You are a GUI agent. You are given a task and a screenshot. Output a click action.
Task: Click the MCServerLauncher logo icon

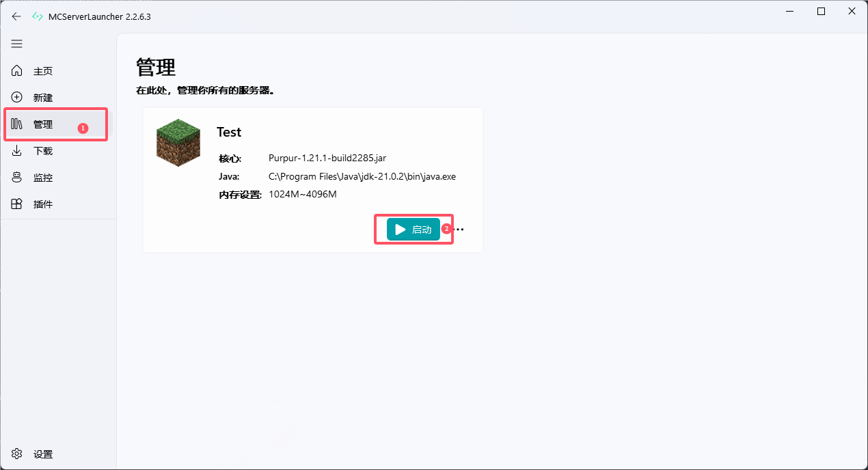pos(38,16)
